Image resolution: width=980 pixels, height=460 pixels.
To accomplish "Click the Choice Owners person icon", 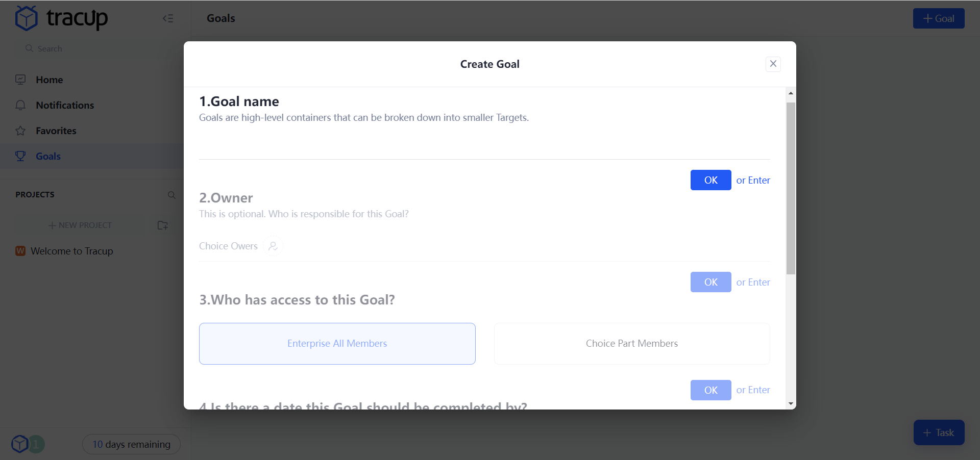I will point(273,246).
